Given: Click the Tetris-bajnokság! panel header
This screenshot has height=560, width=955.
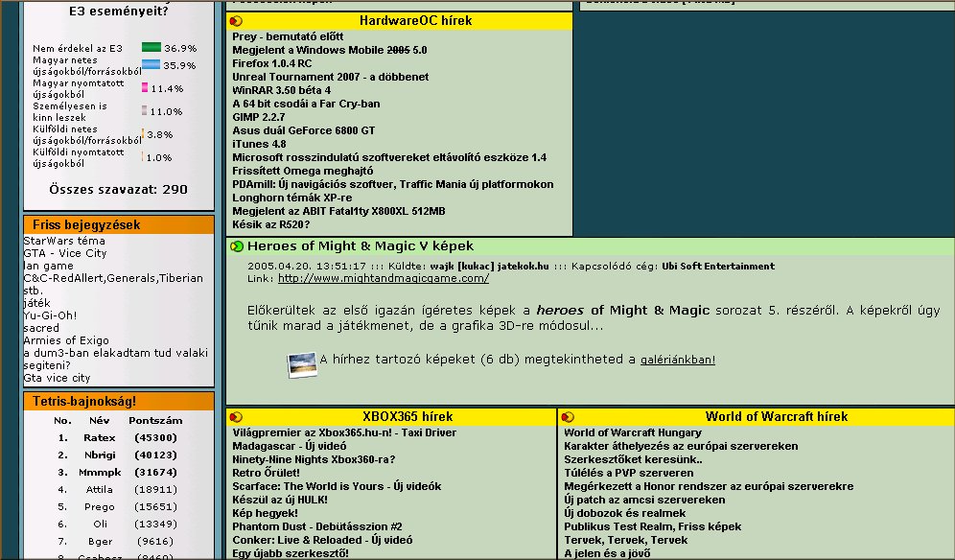Looking at the screenshot, I should (x=119, y=402).
